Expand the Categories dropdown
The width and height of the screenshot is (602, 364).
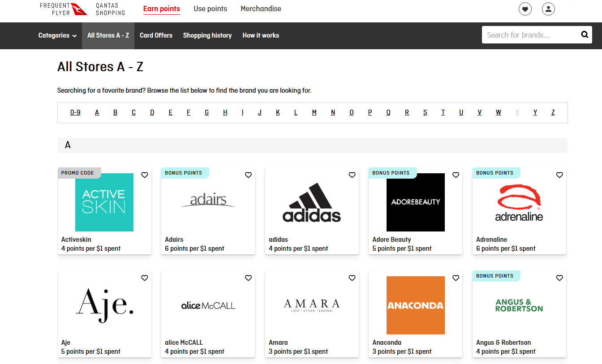(57, 35)
